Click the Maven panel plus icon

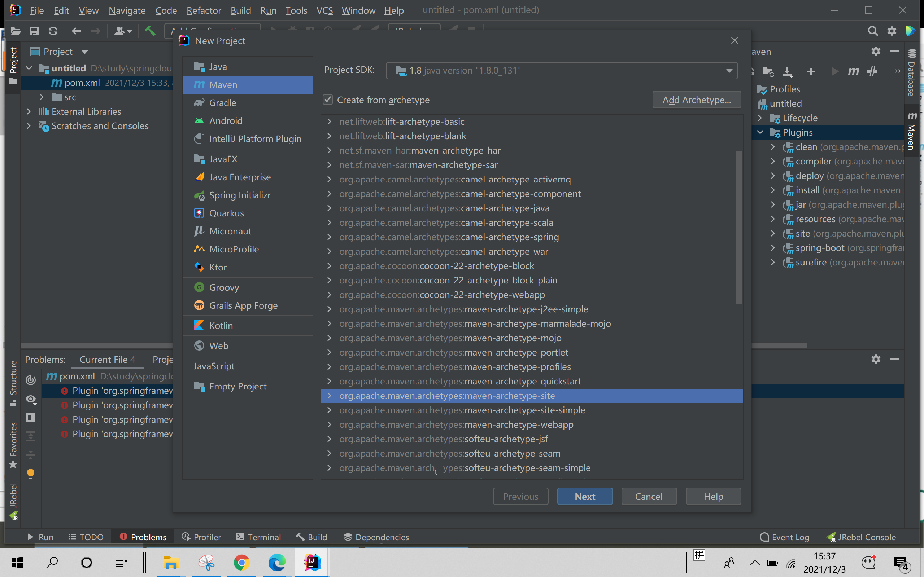coord(811,71)
